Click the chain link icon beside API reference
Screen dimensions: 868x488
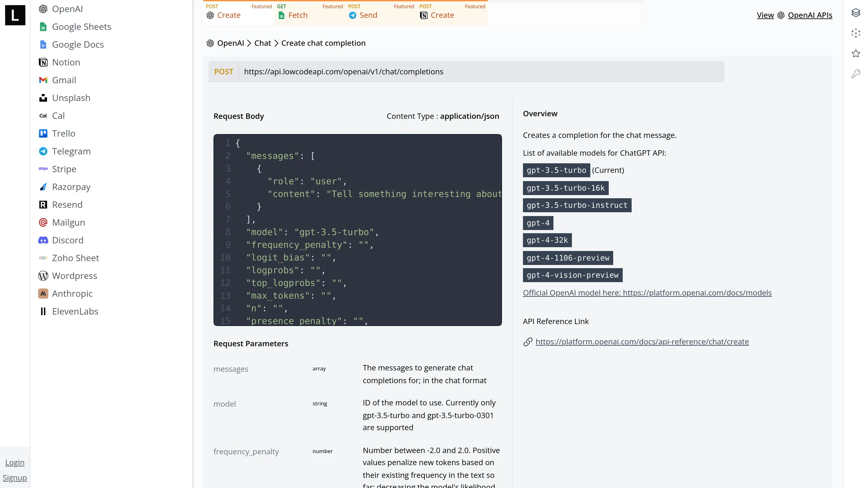click(528, 342)
